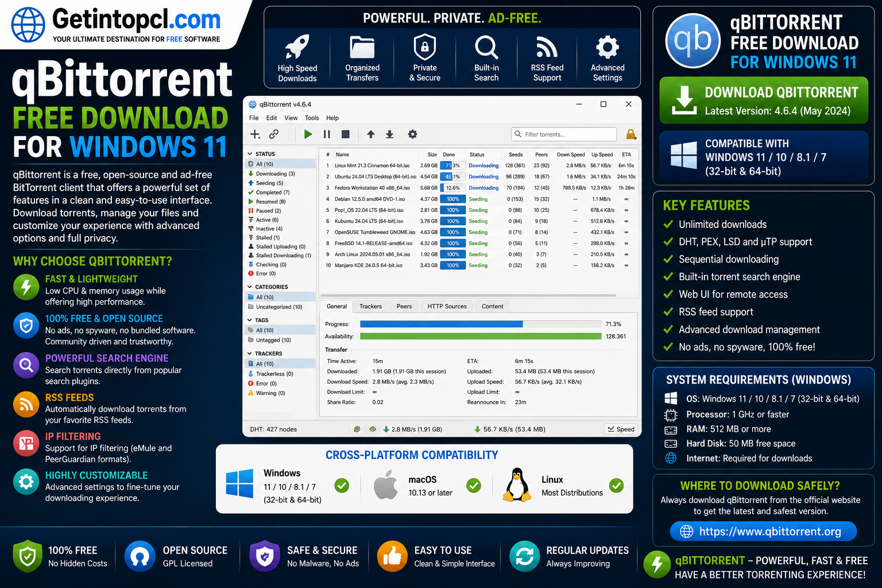Select Ubuntu 24.04 LTS Desktop torrent row
This screenshot has width=882, height=588.
(479, 177)
